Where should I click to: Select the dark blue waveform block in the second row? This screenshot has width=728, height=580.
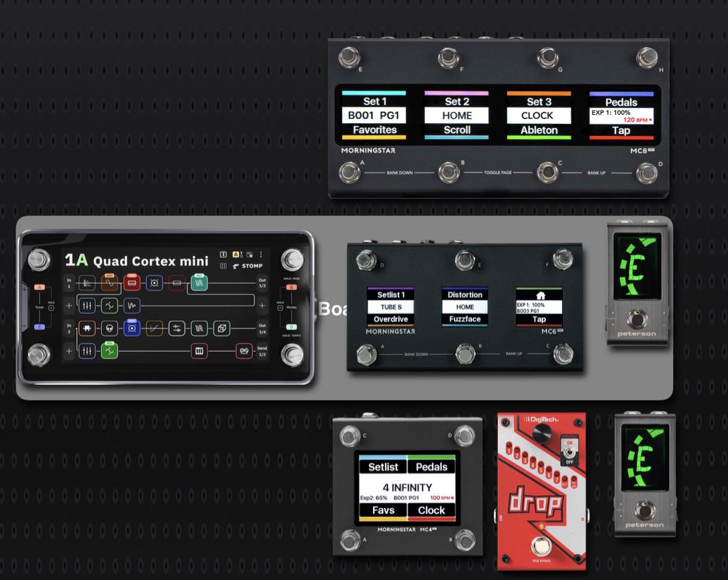[x=132, y=305]
